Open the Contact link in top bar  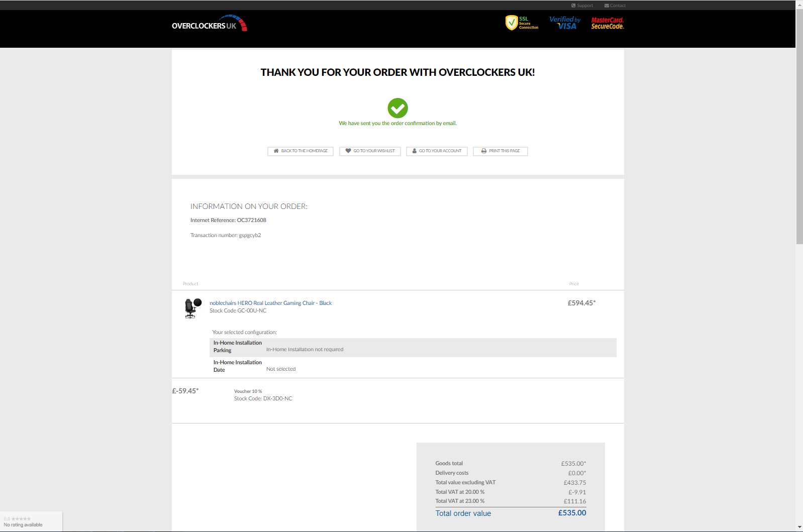click(615, 6)
